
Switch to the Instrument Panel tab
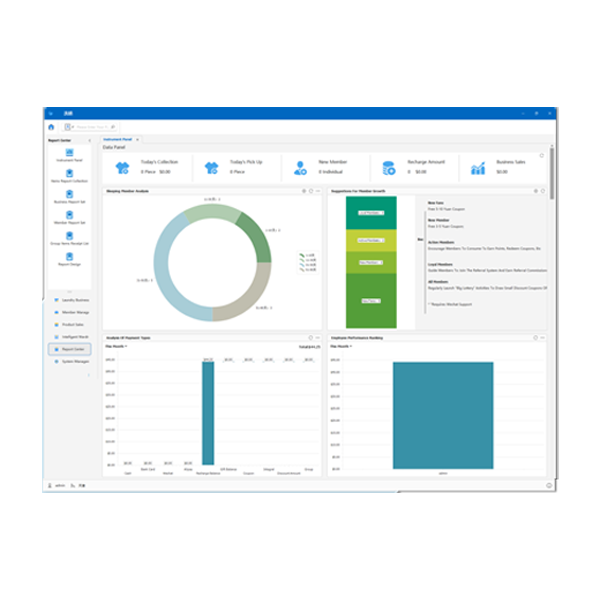pos(115,139)
